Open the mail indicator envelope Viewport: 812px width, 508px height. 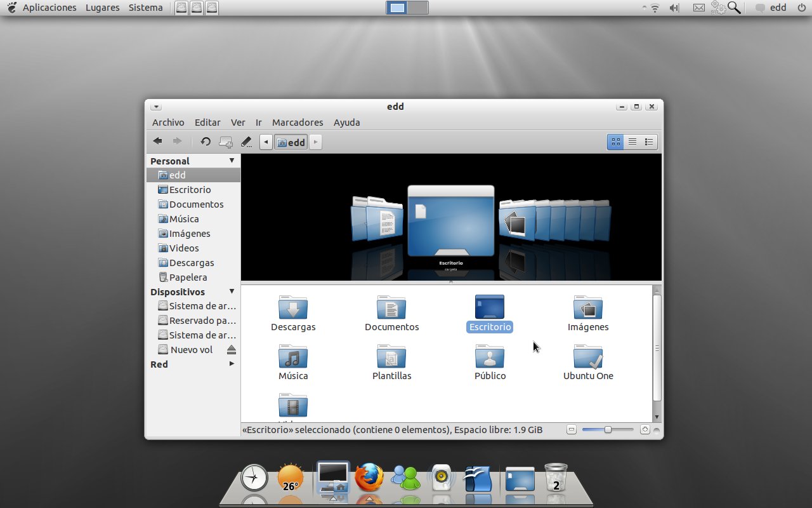(698, 8)
